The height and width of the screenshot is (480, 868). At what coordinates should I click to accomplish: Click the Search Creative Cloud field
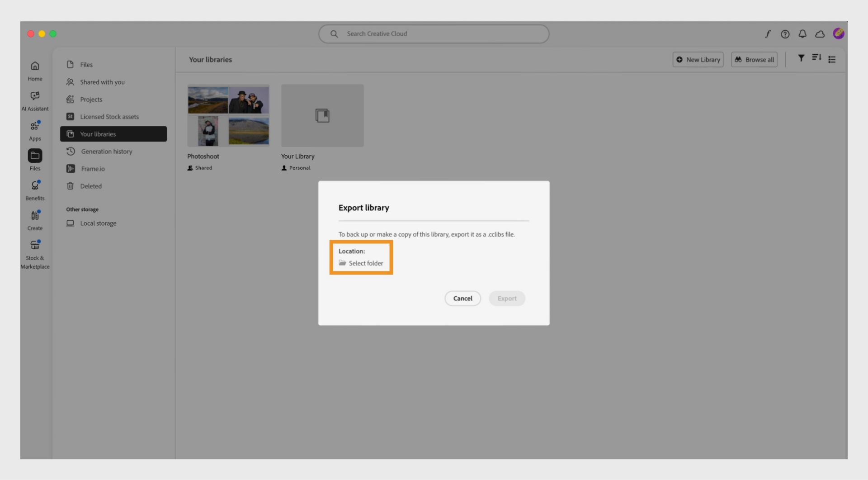click(434, 34)
